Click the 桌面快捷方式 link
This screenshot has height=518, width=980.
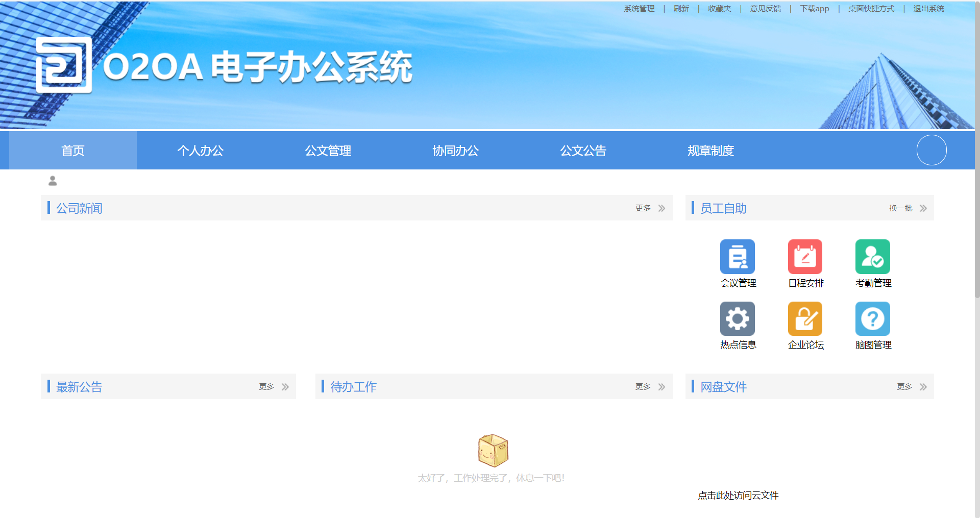click(x=871, y=9)
